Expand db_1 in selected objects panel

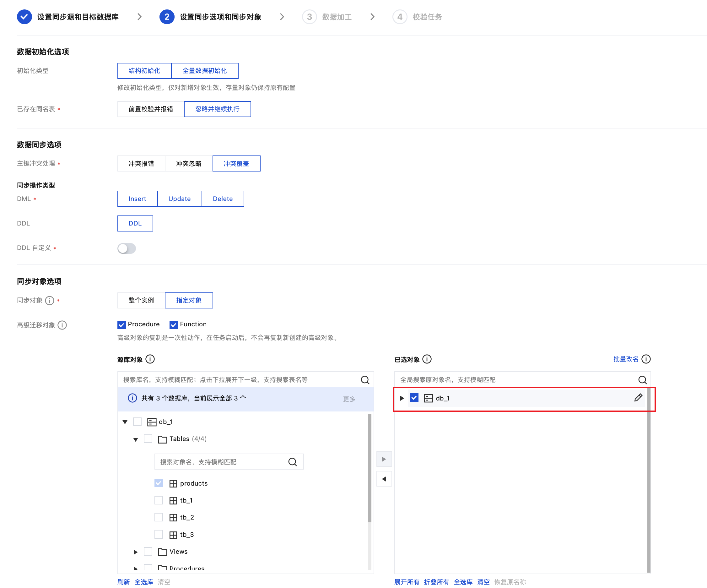402,398
